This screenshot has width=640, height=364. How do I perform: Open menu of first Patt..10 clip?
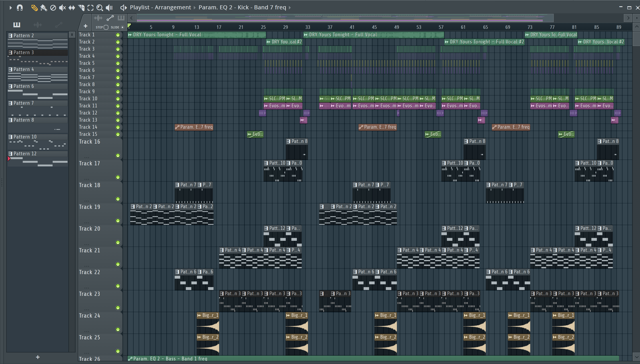pos(266,163)
